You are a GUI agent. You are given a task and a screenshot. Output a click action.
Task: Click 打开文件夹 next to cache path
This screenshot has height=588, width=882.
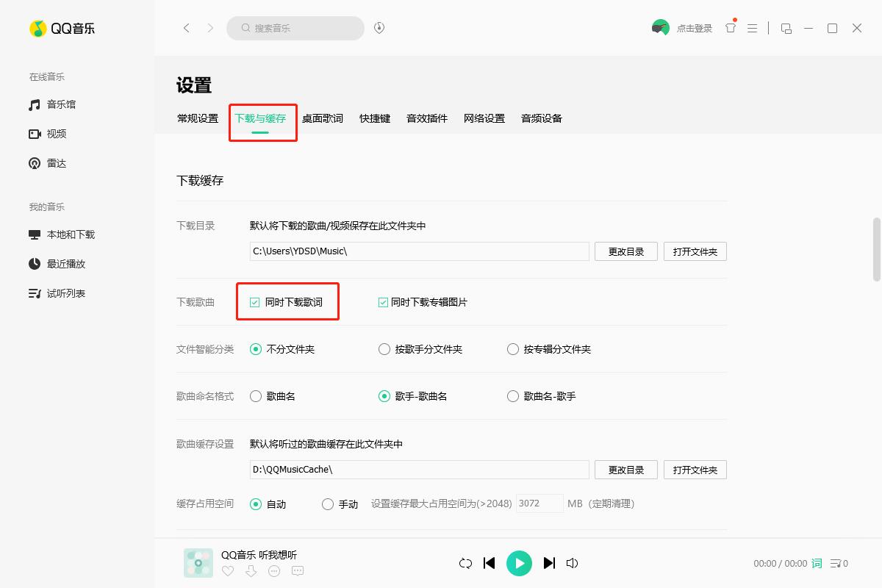click(x=695, y=469)
